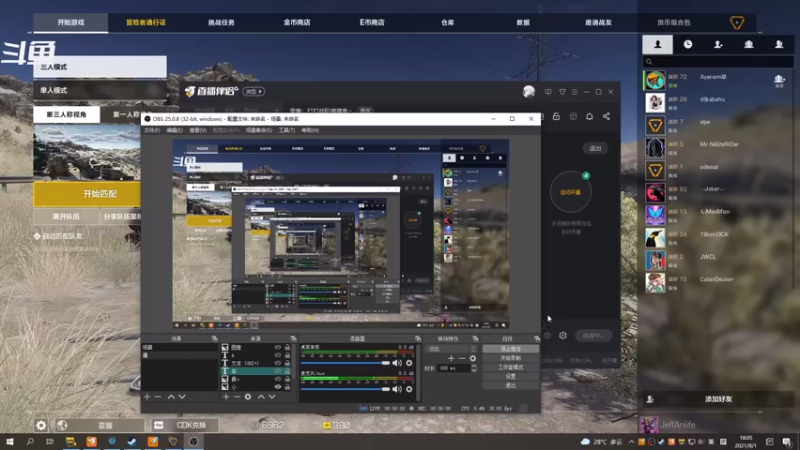Show hidden system tray icons chevron
Image resolution: width=800 pixels, height=450 pixels.
(x=631, y=442)
